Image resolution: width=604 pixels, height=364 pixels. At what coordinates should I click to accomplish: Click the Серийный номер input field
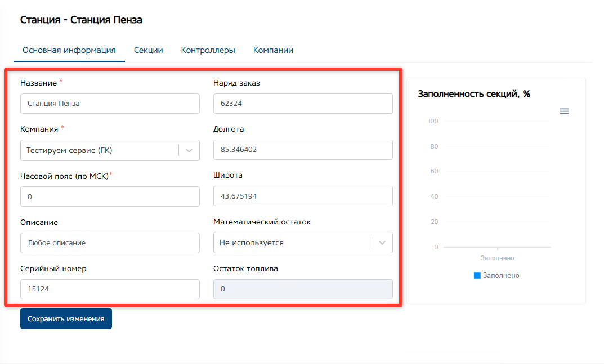110,289
